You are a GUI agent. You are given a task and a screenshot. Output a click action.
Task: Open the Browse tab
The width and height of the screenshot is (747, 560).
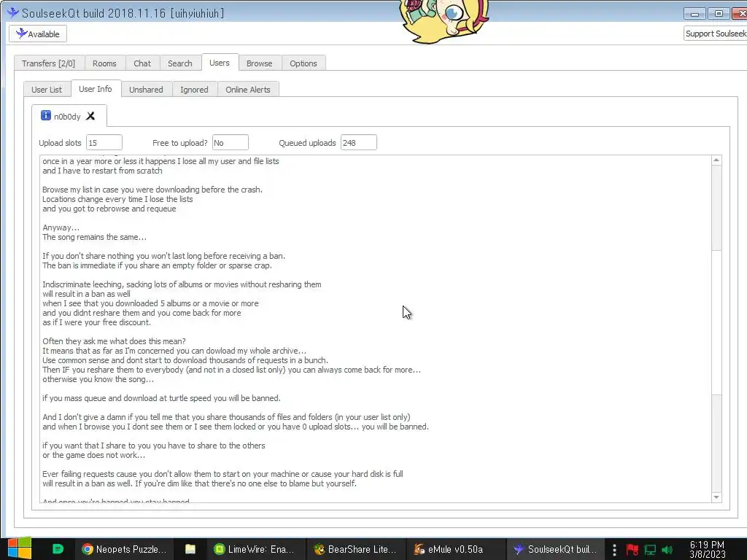(260, 63)
